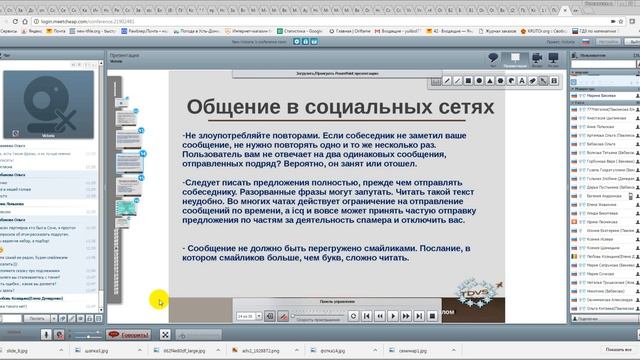Open options arrow for adv2_1928872.png download
This screenshot has width=640, height=360.
tap(297, 350)
